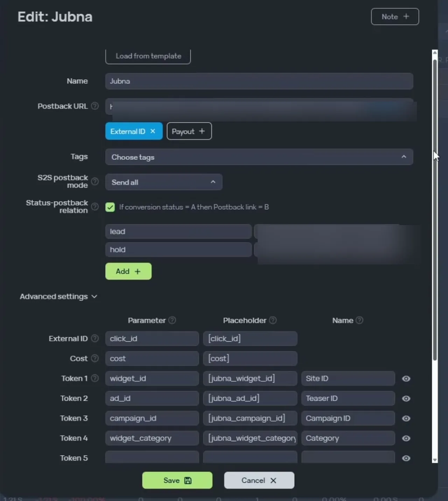Open help icon next to Postback URL
The width and height of the screenshot is (448, 501).
pyautogui.click(x=95, y=106)
